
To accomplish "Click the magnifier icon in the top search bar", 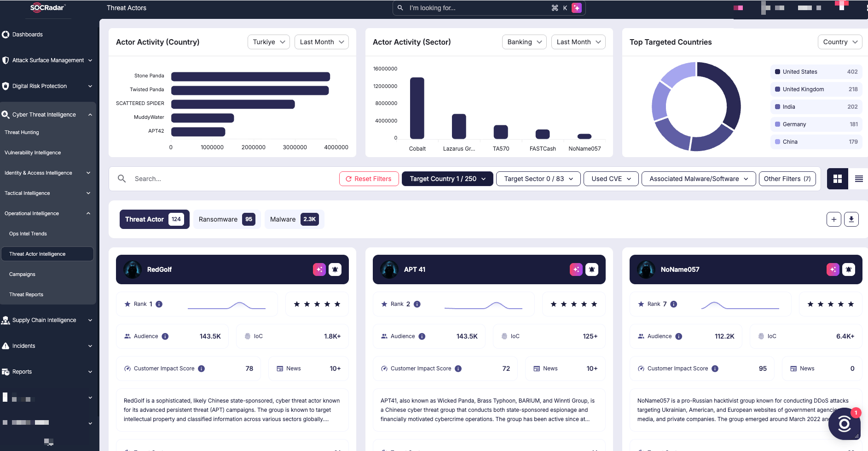I will (400, 8).
